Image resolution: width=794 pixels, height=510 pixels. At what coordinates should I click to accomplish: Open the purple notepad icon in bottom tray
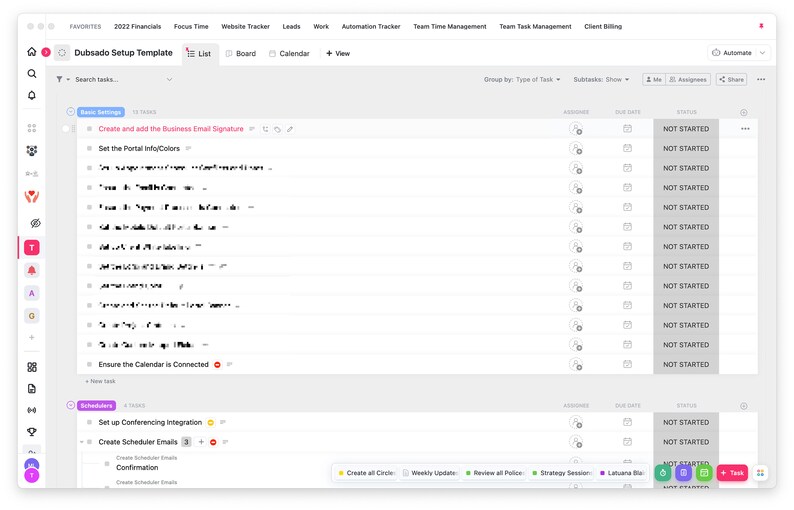click(683, 473)
